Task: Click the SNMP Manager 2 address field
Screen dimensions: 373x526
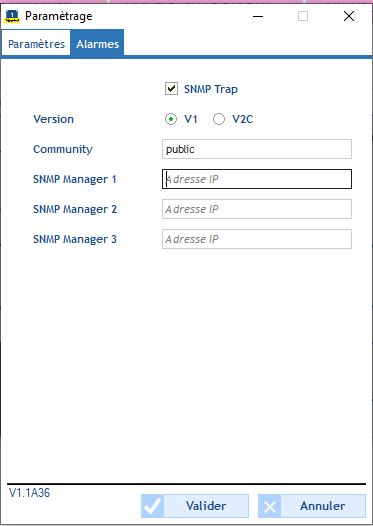Action: [x=257, y=209]
